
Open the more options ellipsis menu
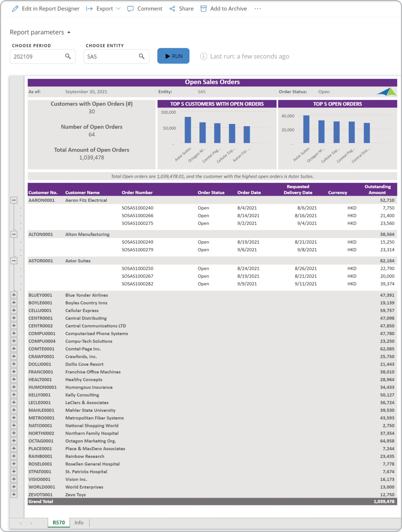click(258, 9)
